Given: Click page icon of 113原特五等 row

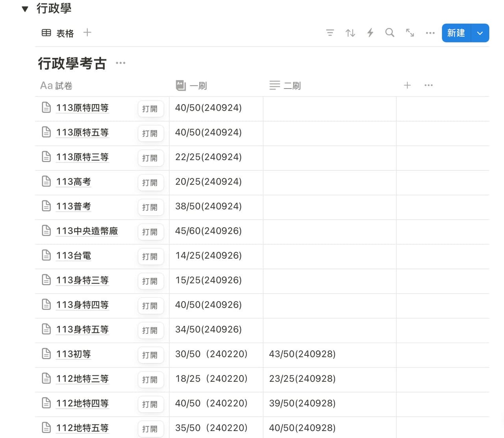Looking at the screenshot, I should (x=46, y=132).
